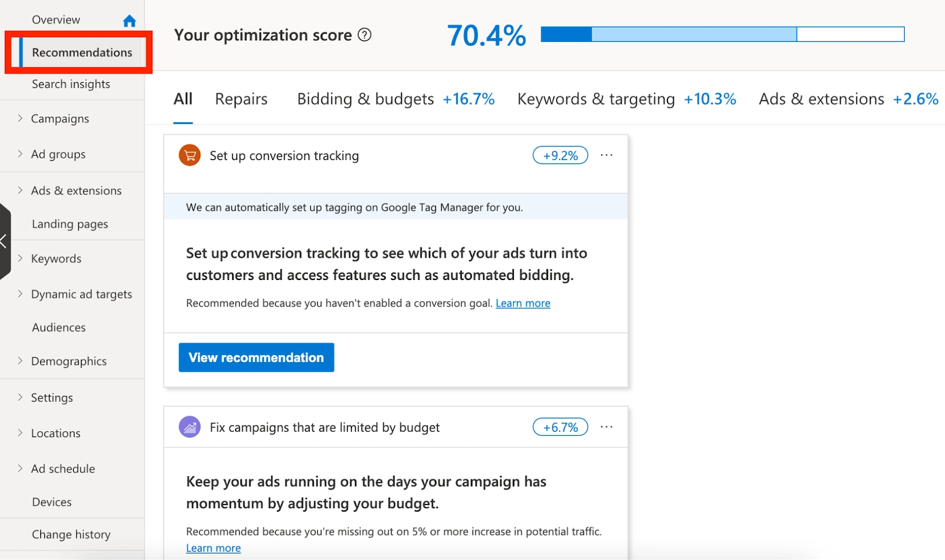Viewport: 945px width, 560px height.
Task: Open the conversion tracking card's more options menu
Action: click(x=607, y=155)
